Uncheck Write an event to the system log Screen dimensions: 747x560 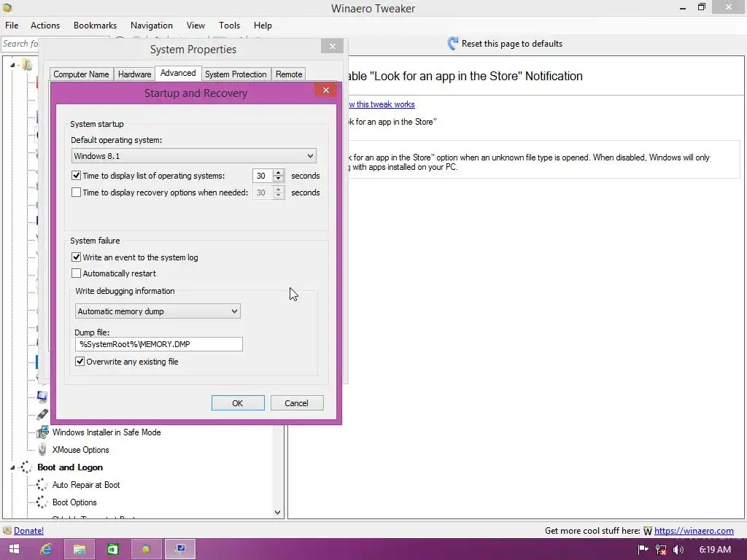click(x=76, y=257)
